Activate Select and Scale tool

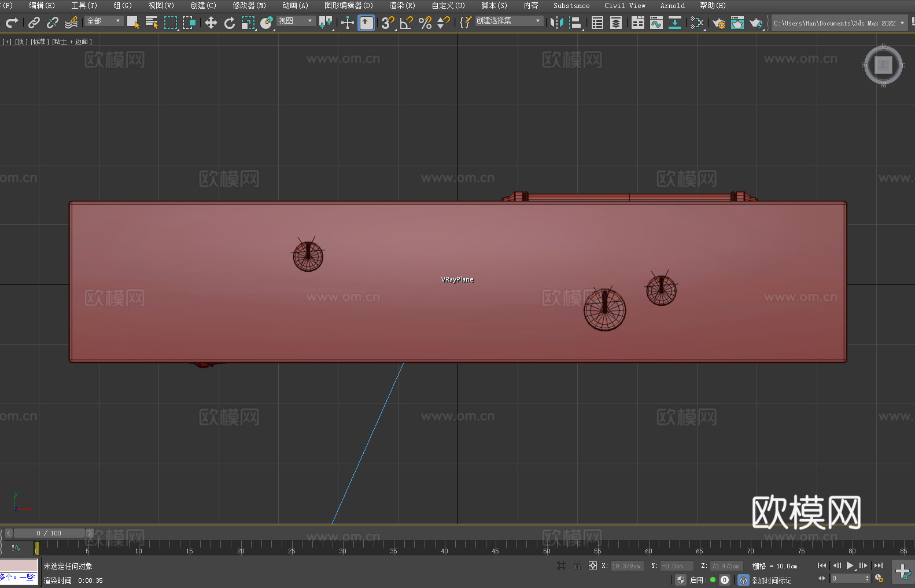[248, 23]
